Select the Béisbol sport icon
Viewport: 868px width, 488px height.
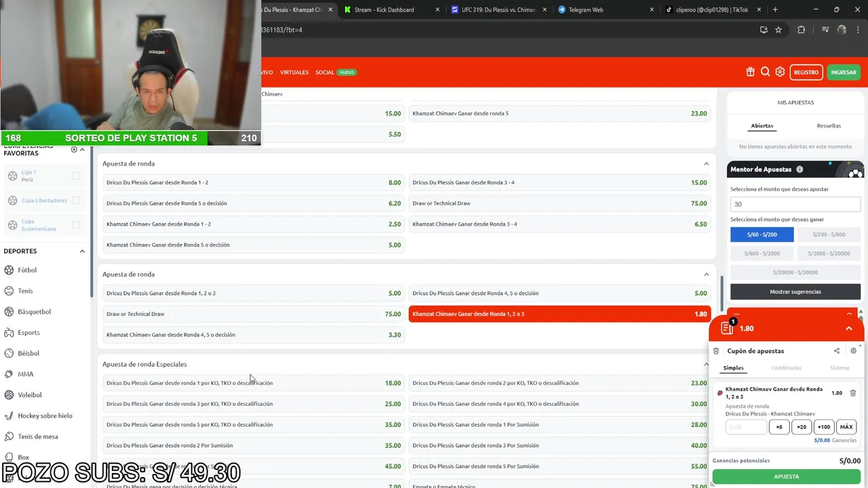9,353
